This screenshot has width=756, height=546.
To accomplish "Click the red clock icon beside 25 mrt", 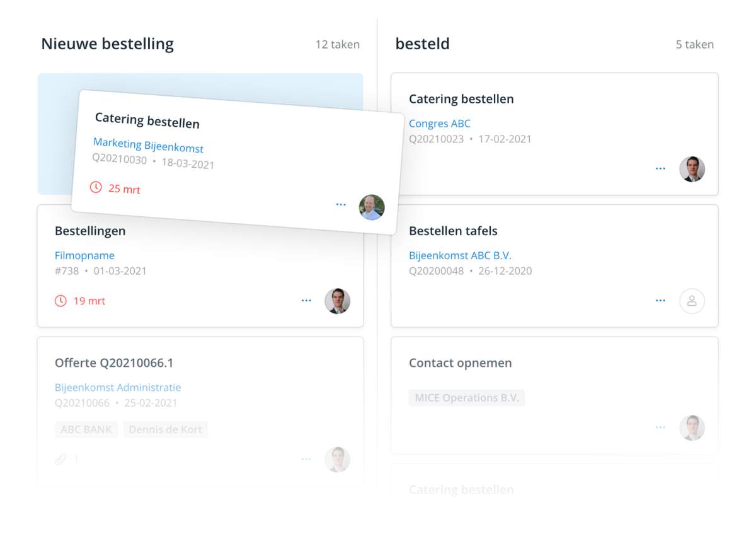I will coord(96,187).
